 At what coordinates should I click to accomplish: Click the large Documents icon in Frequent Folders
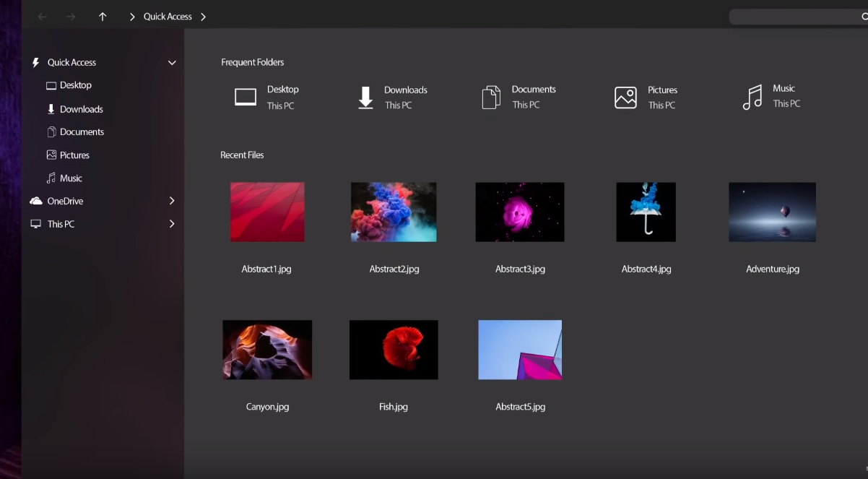tap(491, 98)
